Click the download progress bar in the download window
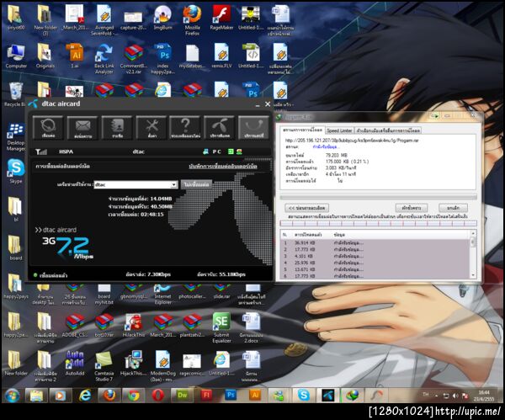This screenshot has width=505, height=420. coord(378,198)
